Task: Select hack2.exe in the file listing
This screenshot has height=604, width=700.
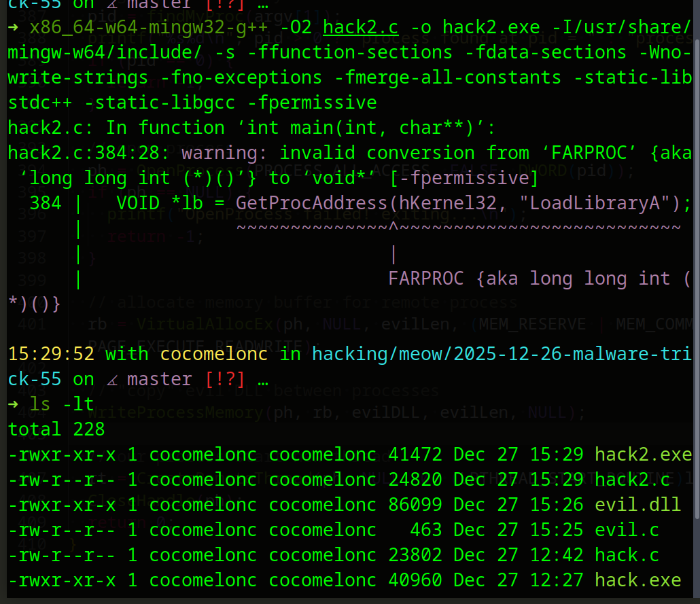Action: click(x=643, y=454)
